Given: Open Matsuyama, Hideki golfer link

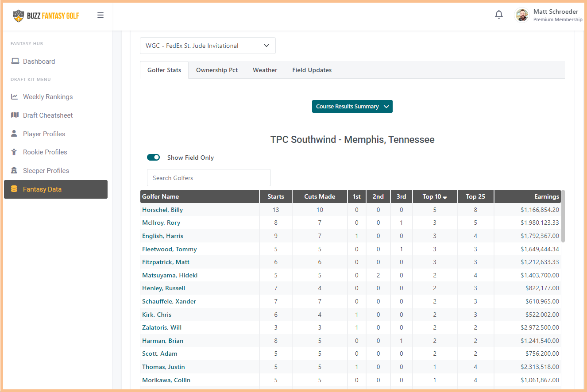Looking at the screenshot, I should click(x=170, y=275).
